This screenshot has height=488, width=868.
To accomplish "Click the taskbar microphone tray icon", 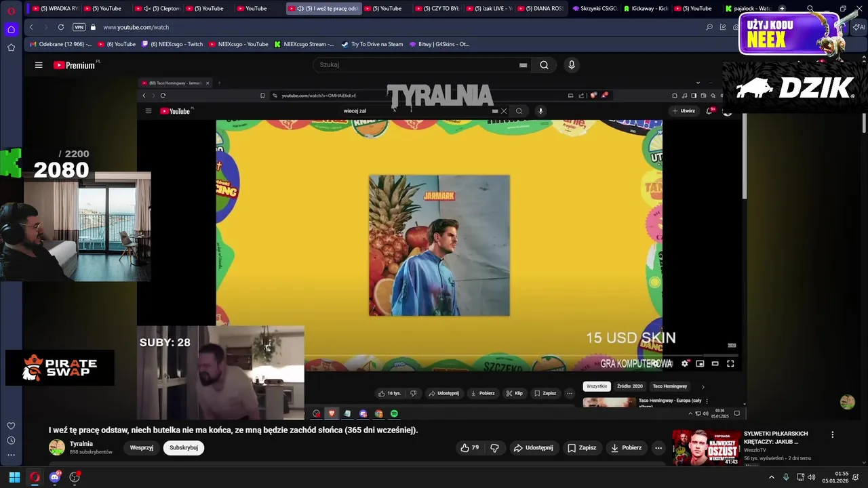I will (x=786, y=477).
